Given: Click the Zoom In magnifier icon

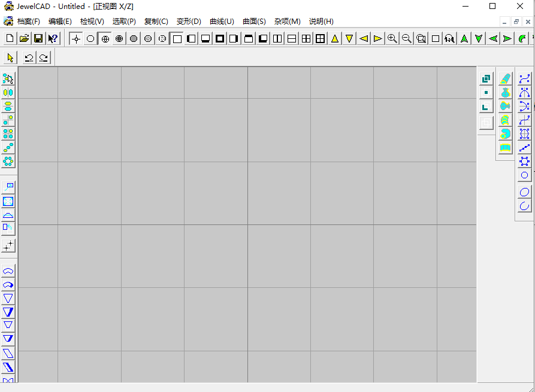Looking at the screenshot, I should [392, 39].
